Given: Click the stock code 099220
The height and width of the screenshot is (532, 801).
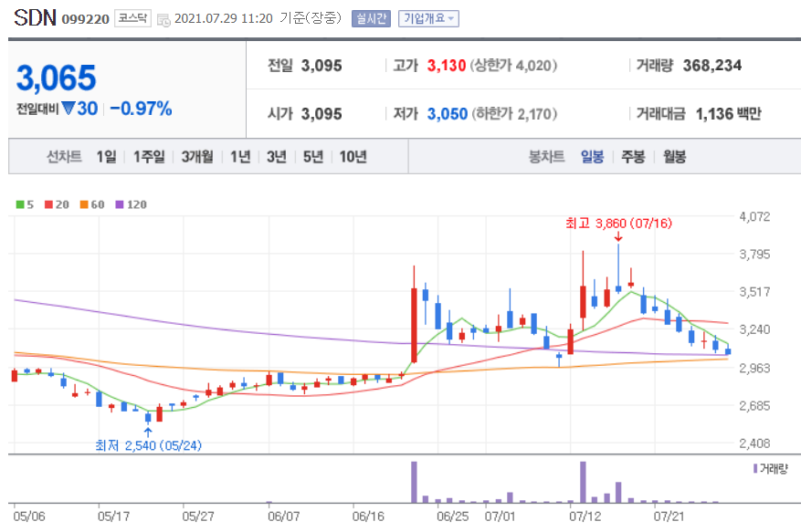Looking at the screenshot, I should coord(85,19).
